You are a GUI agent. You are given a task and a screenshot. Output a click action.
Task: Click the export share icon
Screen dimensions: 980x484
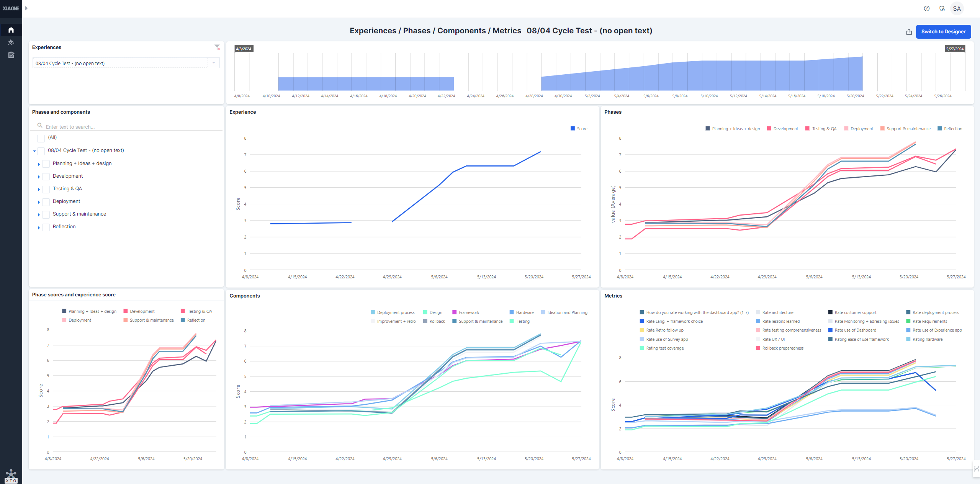[909, 32]
